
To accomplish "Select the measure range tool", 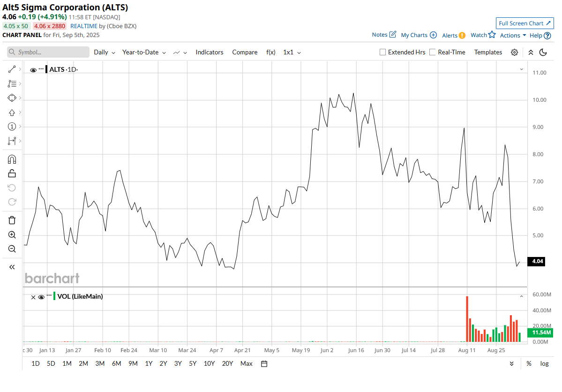I will (12, 141).
